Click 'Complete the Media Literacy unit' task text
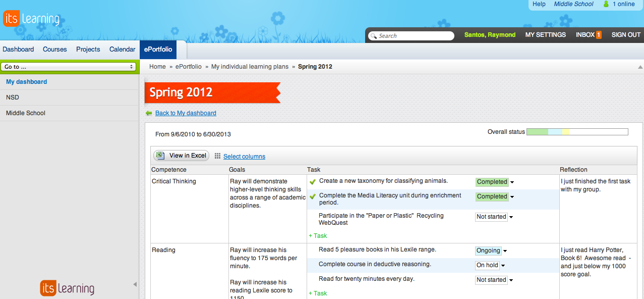 click(390, 199)
